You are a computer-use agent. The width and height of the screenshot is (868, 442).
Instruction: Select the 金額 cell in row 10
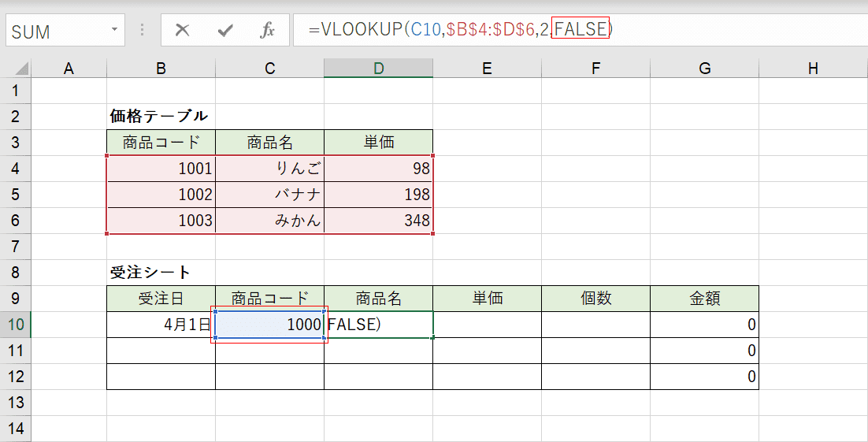tap(705, 325)
